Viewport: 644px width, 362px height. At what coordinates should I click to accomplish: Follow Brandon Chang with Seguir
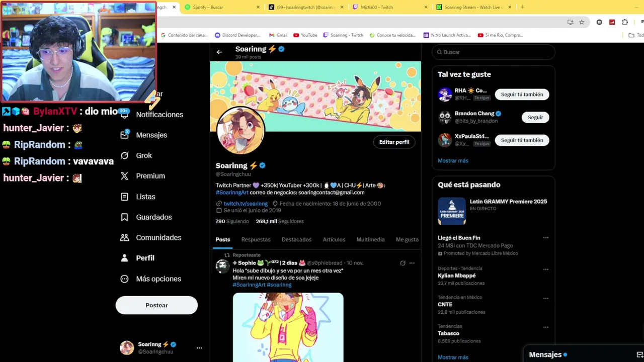(535, 117)
